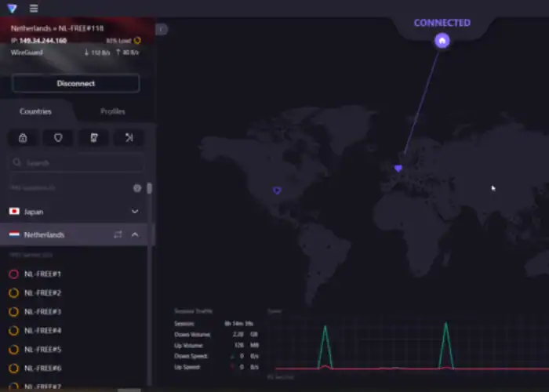Connect to server NL-FREE#2
549x392 pixels.
pos(74,293)
